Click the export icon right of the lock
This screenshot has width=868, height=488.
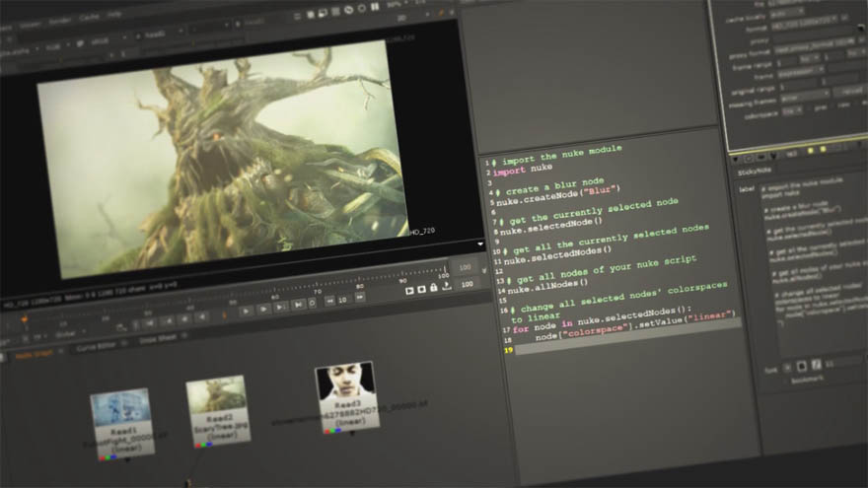point(446,286)
